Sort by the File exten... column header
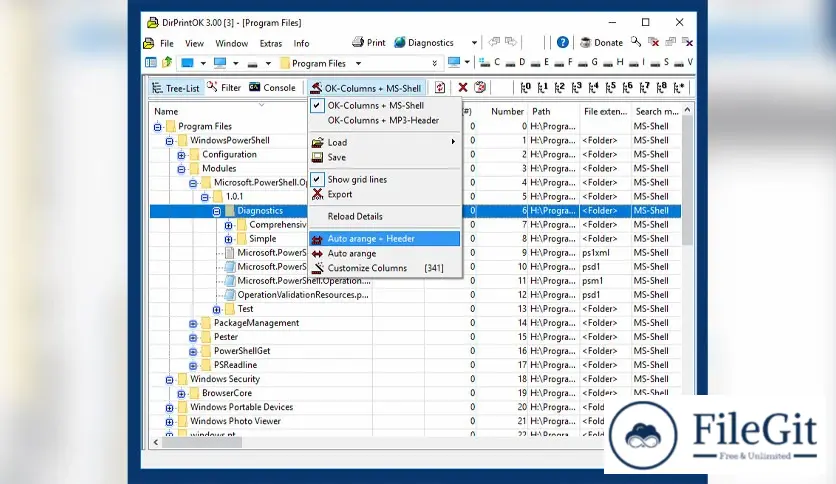The image size is (836, 484). point(606,111)
